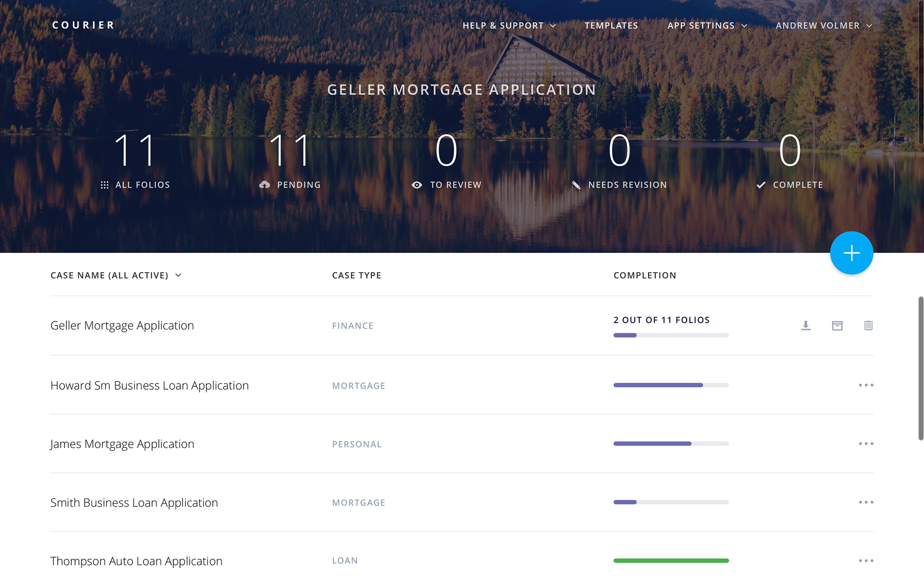The image size is (924, 578).
Task: Click Thompson Auto Loan green progress bar
Action: [671, 561]
